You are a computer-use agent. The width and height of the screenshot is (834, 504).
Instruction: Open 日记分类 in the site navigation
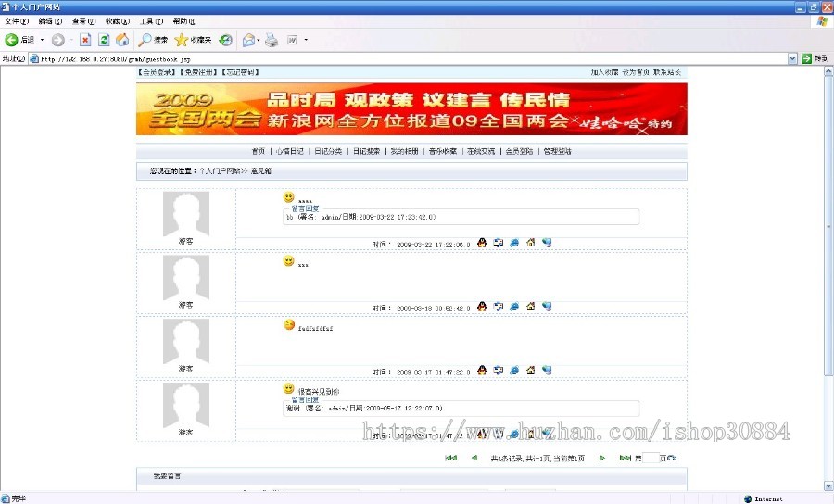click(328, 152)
